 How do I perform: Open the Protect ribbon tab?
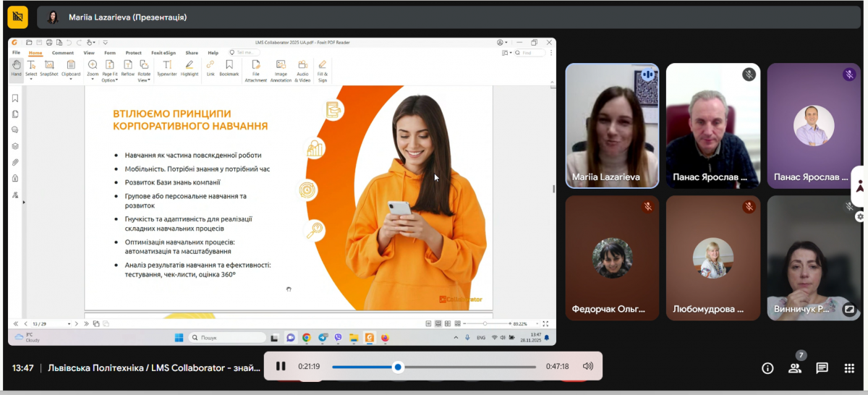(133, 53)
